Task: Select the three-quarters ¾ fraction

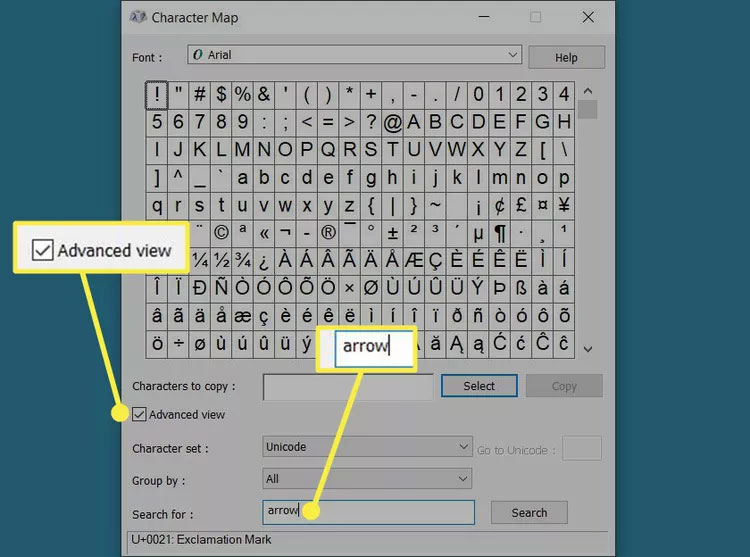Action: [243, 261]
